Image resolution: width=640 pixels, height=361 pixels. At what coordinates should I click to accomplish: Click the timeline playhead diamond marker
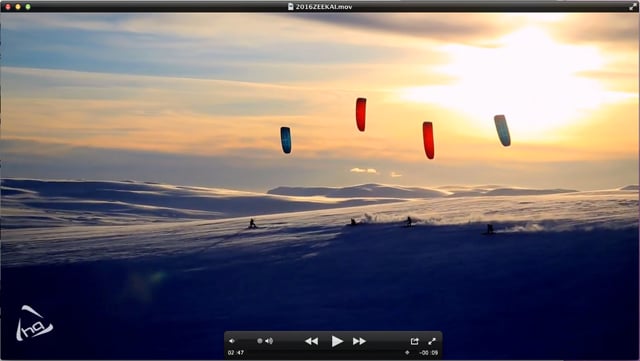(x=407, y=352)
